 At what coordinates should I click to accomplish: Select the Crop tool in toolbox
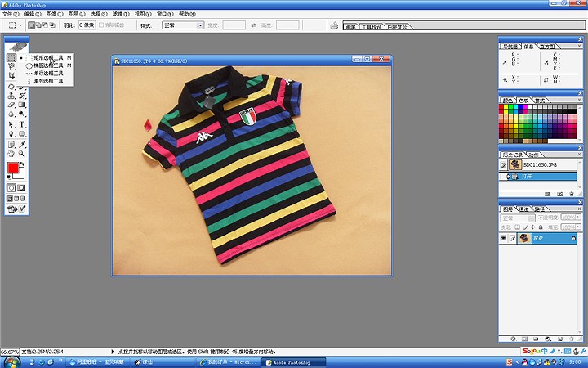tap(11, 75)
